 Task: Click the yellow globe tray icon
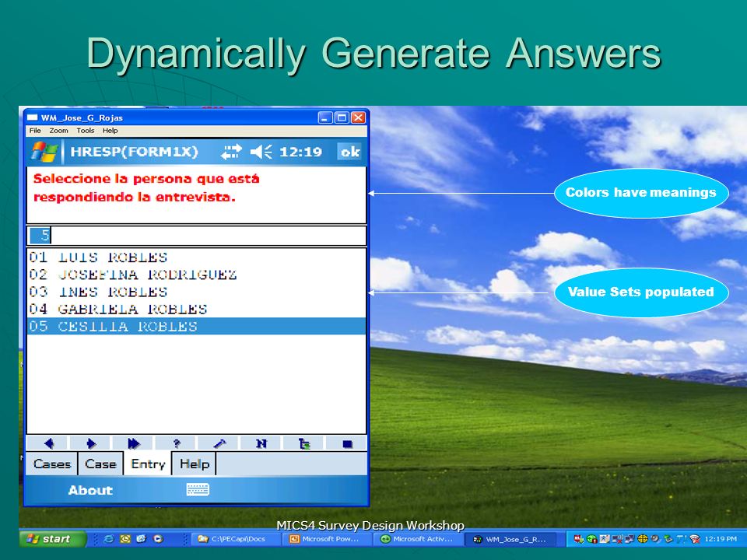(x=642, y=539)
